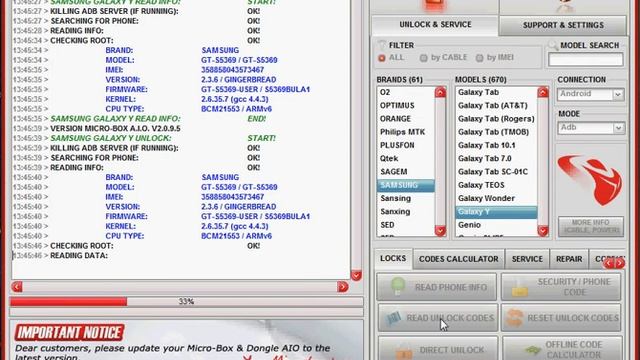Open the Service tab

pyautogui.click(x=527, y=259)
